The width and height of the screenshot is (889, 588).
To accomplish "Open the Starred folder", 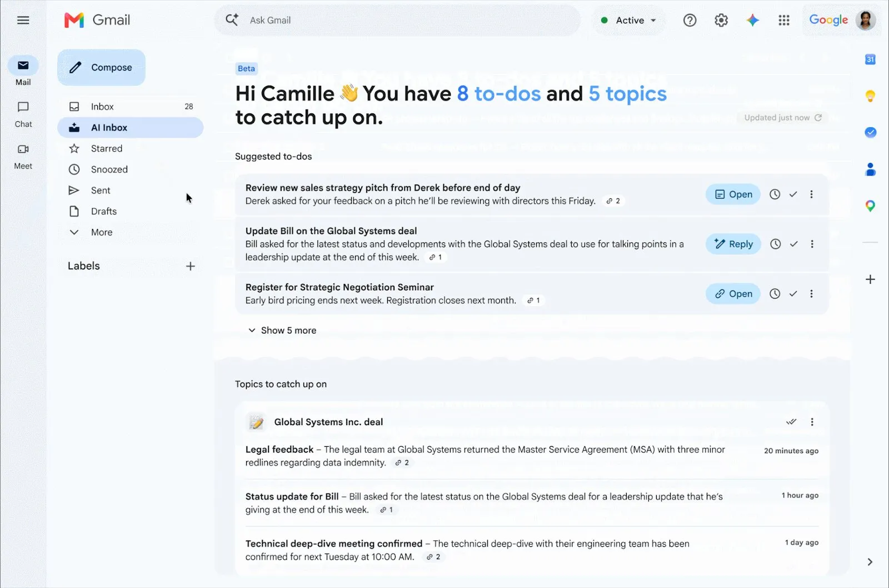I will coord(131,148).
